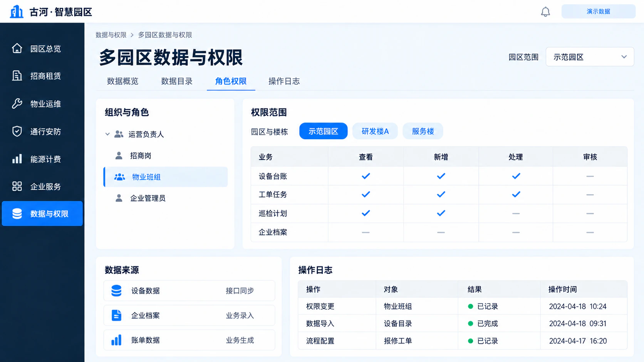Select the 服务楼 scope chip
644x362 pixels.
pyautogui.click(x=423, y=131)
